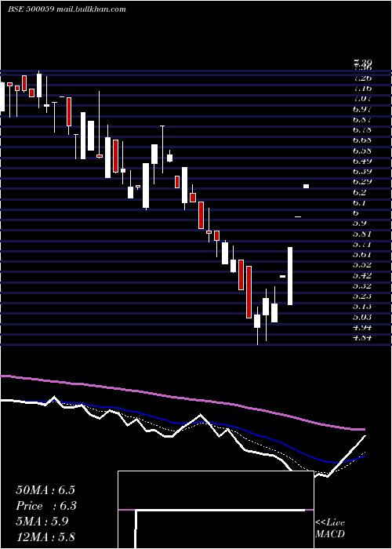This screenshot has width=392, height=549.
Task: Select the 5.61 price axis label
Action: (362, 255)
